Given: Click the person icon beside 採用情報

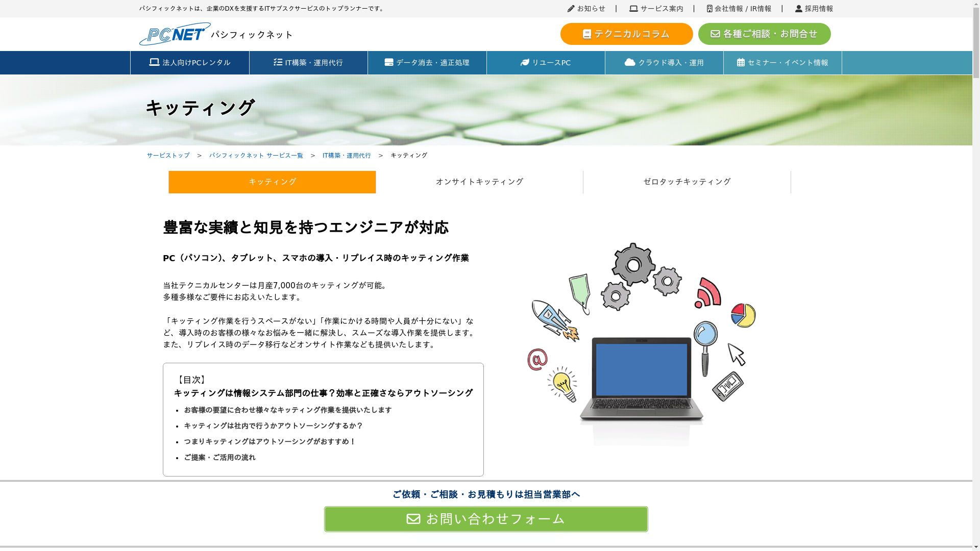Looking at the screenshot, I should point(799,9).
